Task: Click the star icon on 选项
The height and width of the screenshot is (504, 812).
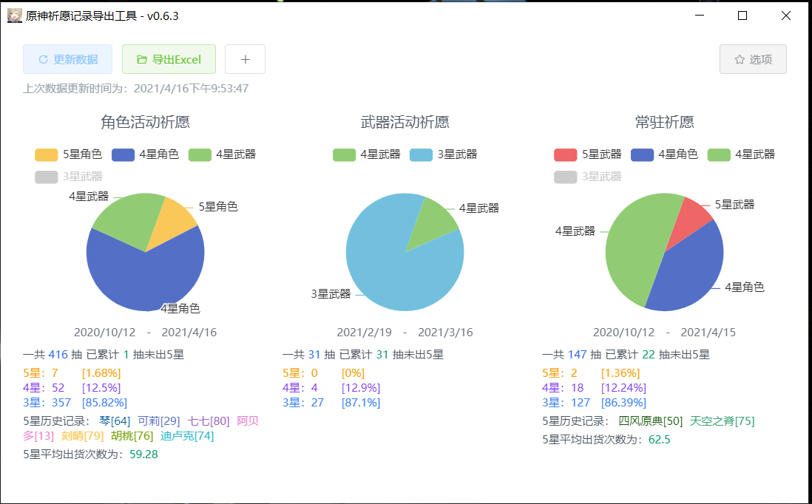Action: pyautogui.click(x=739, y=59)
